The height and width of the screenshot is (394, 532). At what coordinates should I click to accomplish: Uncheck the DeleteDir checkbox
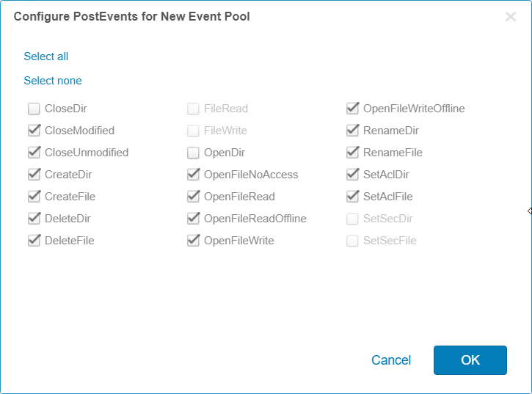[34, 219]
